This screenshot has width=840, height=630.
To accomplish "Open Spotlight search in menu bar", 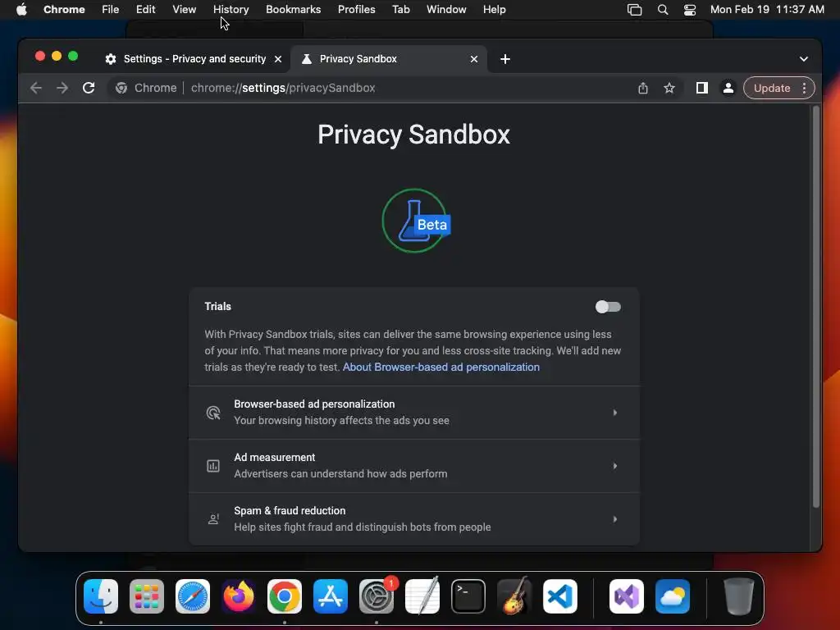I will click(663, 9).
